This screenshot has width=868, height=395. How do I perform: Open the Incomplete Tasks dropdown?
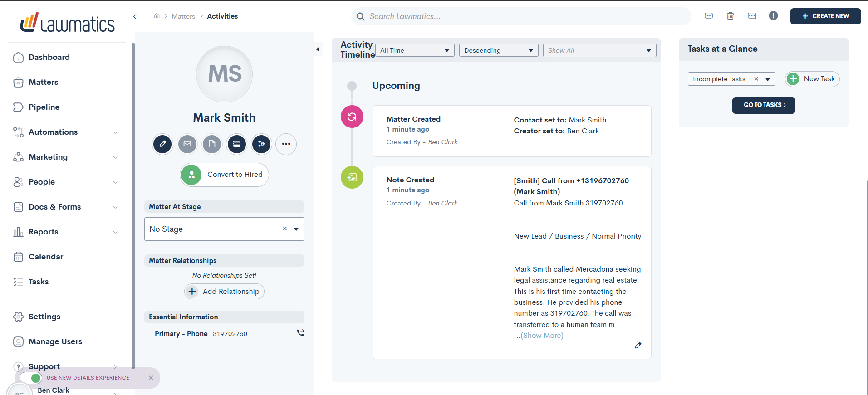coord(731,79)
